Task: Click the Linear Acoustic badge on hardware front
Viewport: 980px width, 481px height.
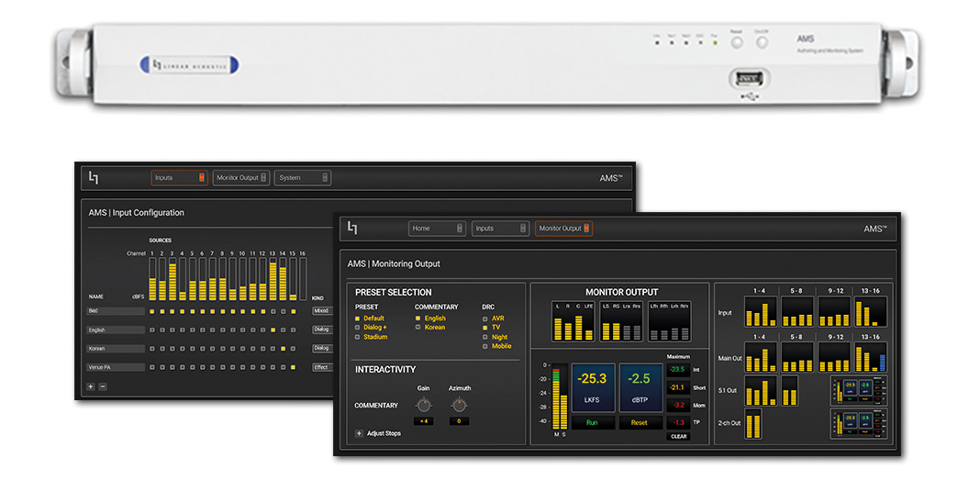Action: click(x=189, y=64)
